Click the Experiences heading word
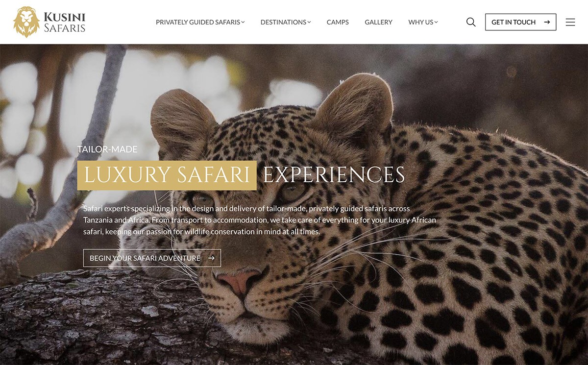Screen dimensions: 588x365 click(334, 175)
